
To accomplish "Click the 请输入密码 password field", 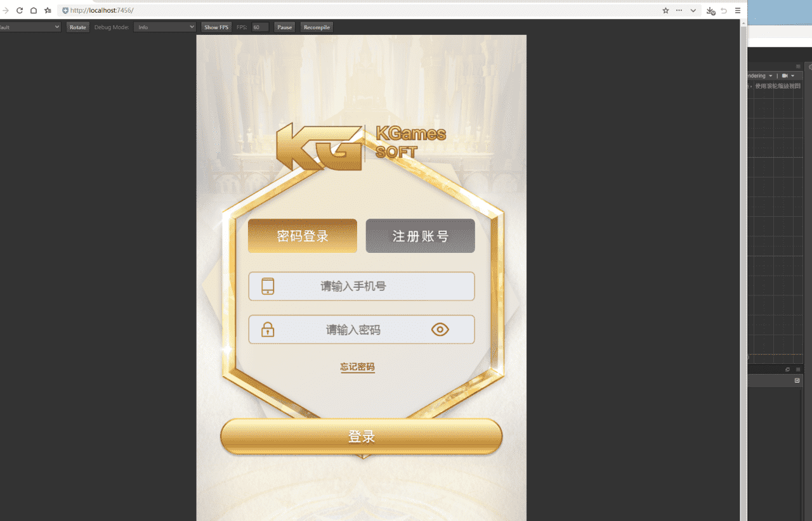I will point(362,330).
